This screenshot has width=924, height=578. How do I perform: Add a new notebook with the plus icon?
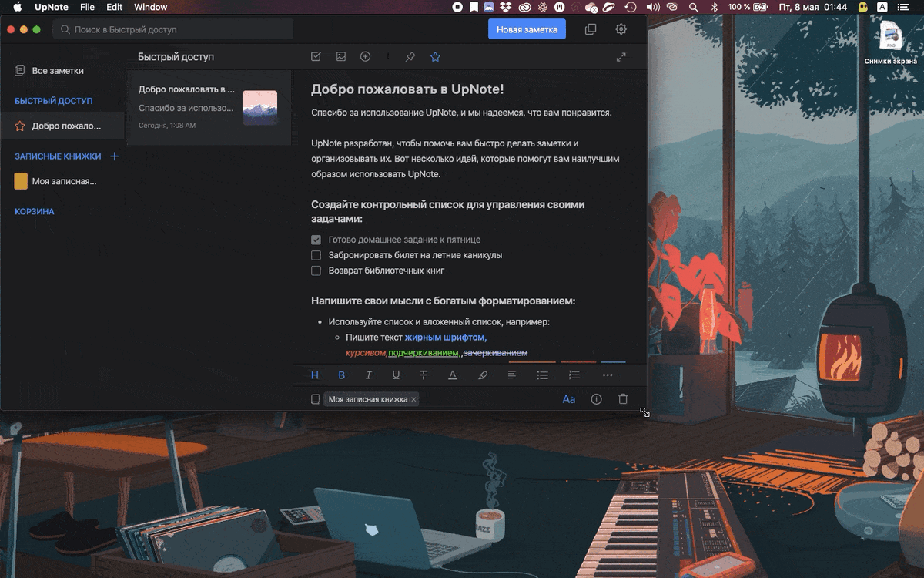click(115, 156)
